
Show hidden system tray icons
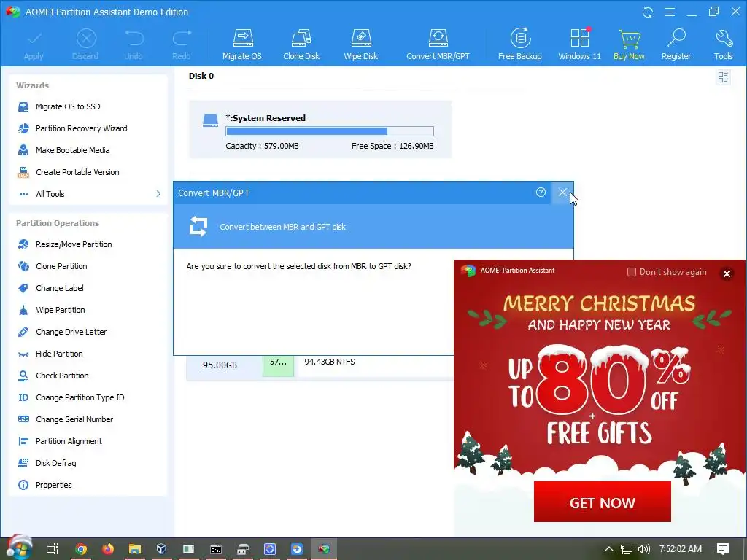click(x=609, y=549)
